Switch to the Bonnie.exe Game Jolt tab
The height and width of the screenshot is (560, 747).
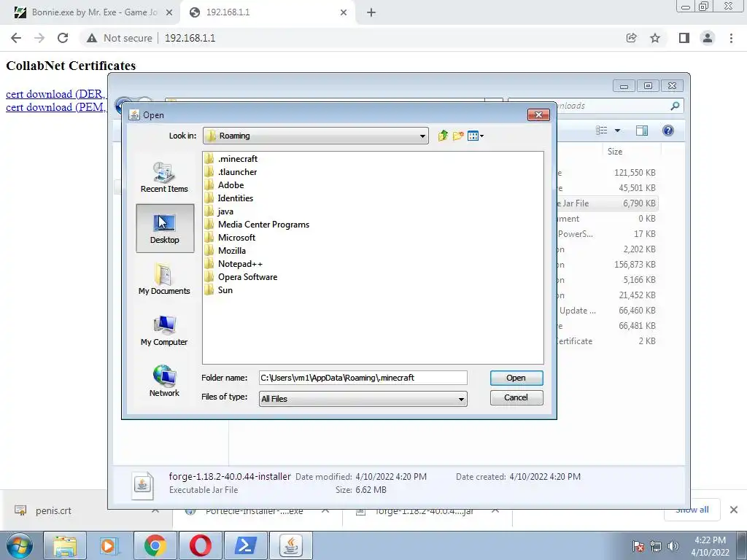pyautogui.click(x=90, y=12)
